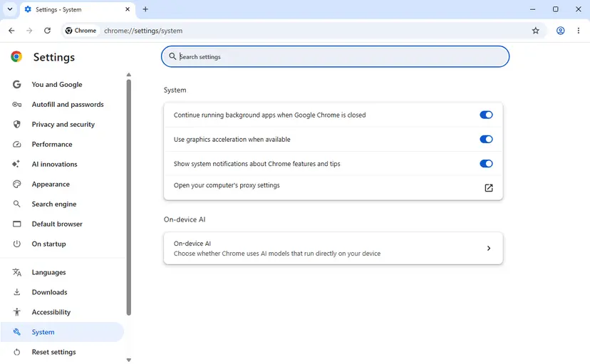The height and width of the screenshot is (364, 590).
Task: Open On startup settings
Action: [x=62, y=244]
